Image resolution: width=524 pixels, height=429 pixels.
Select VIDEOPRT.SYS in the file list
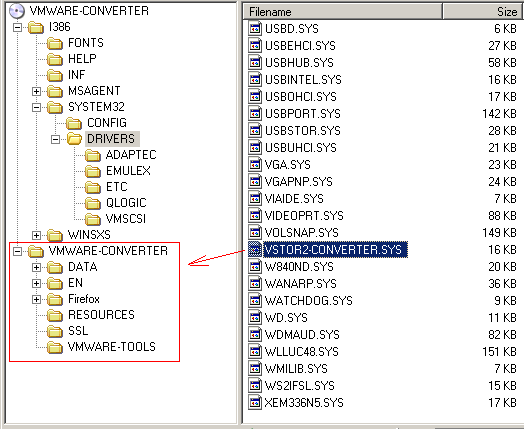point(304,216)
